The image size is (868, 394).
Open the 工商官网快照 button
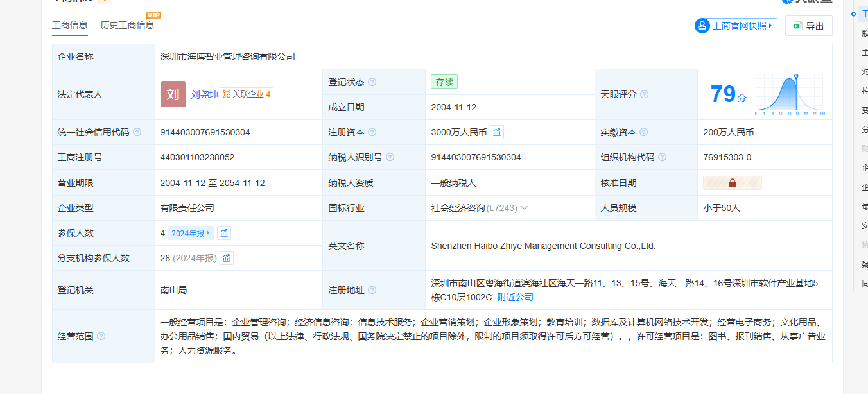click(736, 26)
